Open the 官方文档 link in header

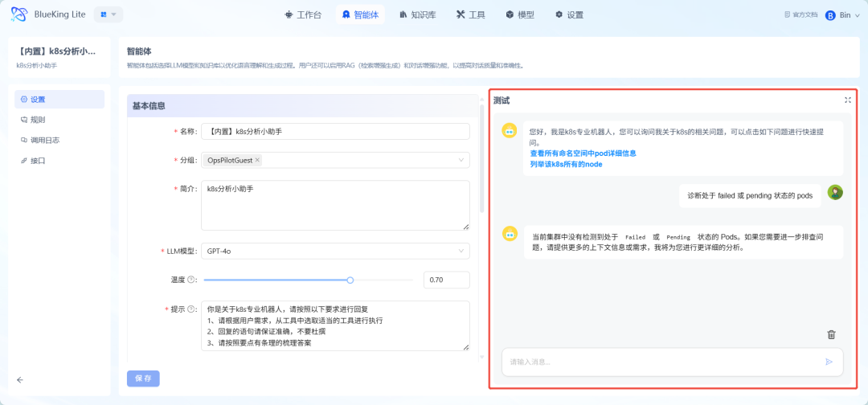tap(800, 14)
